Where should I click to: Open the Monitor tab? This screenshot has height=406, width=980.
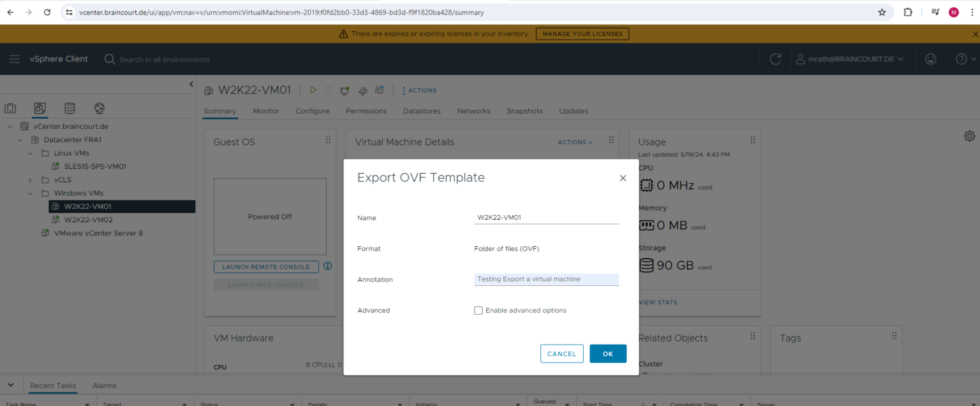pos(266,111)
